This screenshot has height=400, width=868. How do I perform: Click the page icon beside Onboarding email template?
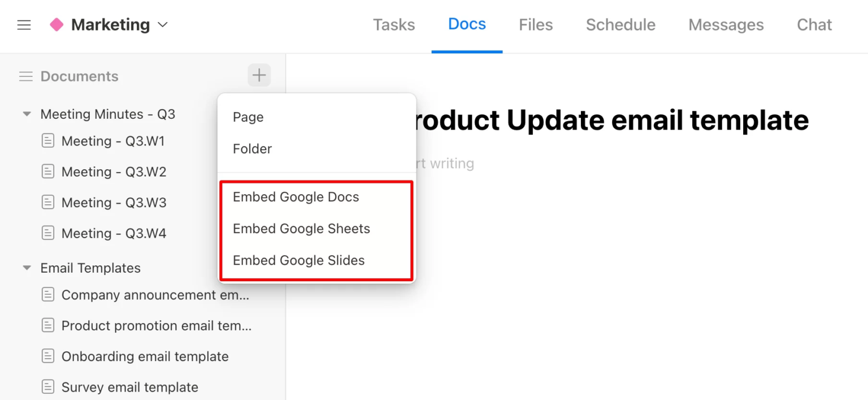click(49, 356)
